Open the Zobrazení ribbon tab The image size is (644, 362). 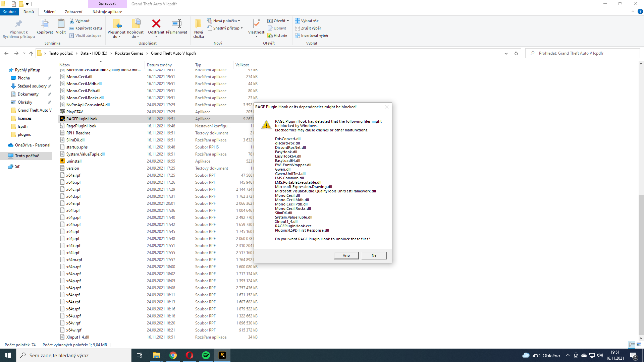tap(73, 12)
